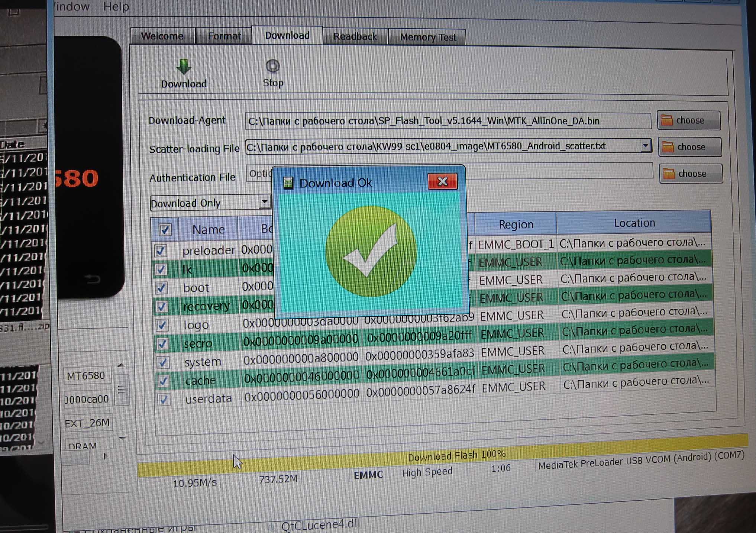756x533 pixels.
Task: Uncheck the userdata partition checkbox
Action: click(x=163, y=400)
